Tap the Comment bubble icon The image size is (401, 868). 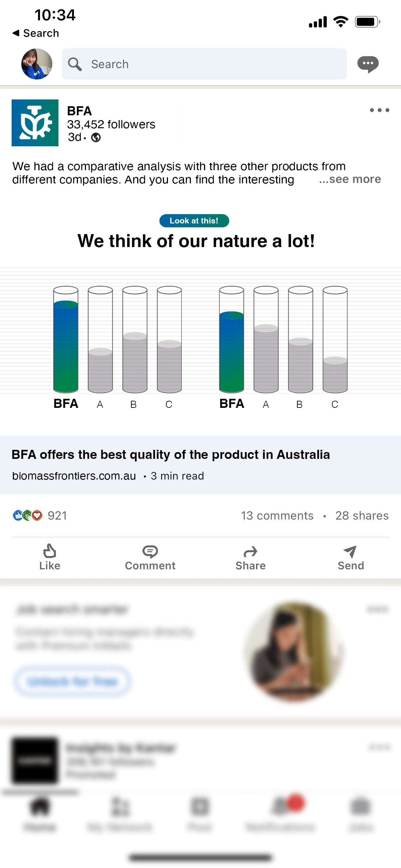tap(150, 551)
